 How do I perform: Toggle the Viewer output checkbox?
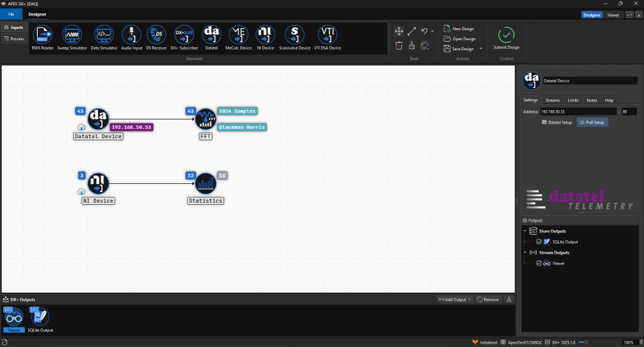(539, 263)
